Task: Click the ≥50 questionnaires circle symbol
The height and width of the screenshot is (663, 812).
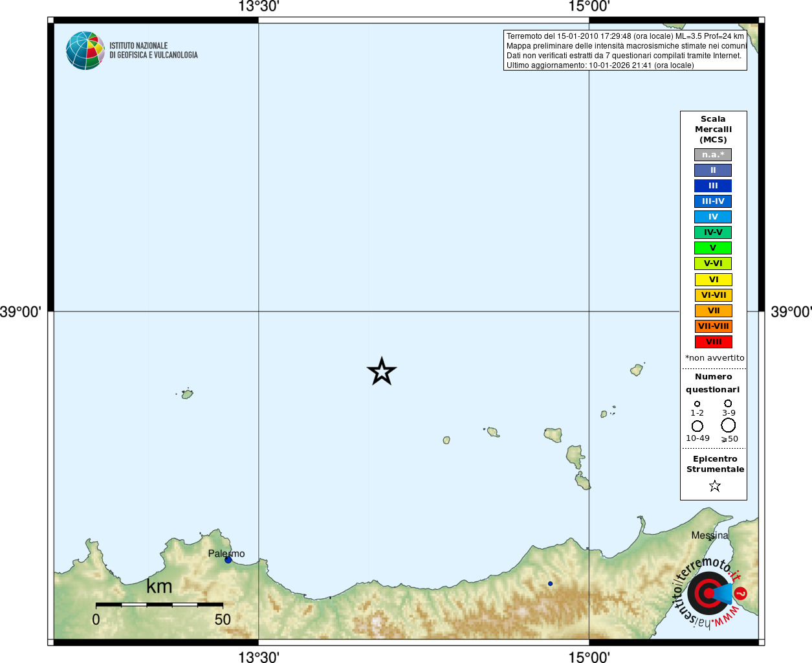Action: click(729, 425)
